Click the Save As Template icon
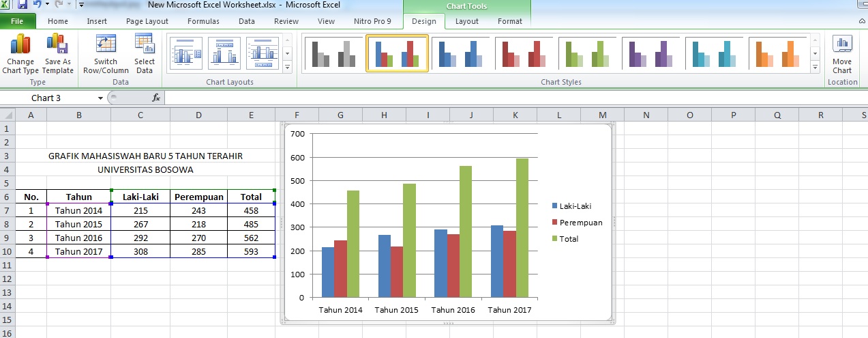Viewport: 868px width, 338px height. coord(58,55)
